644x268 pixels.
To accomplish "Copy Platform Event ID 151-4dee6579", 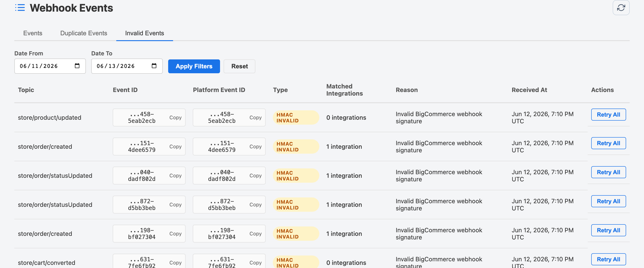I will click(x=255, y=147).
